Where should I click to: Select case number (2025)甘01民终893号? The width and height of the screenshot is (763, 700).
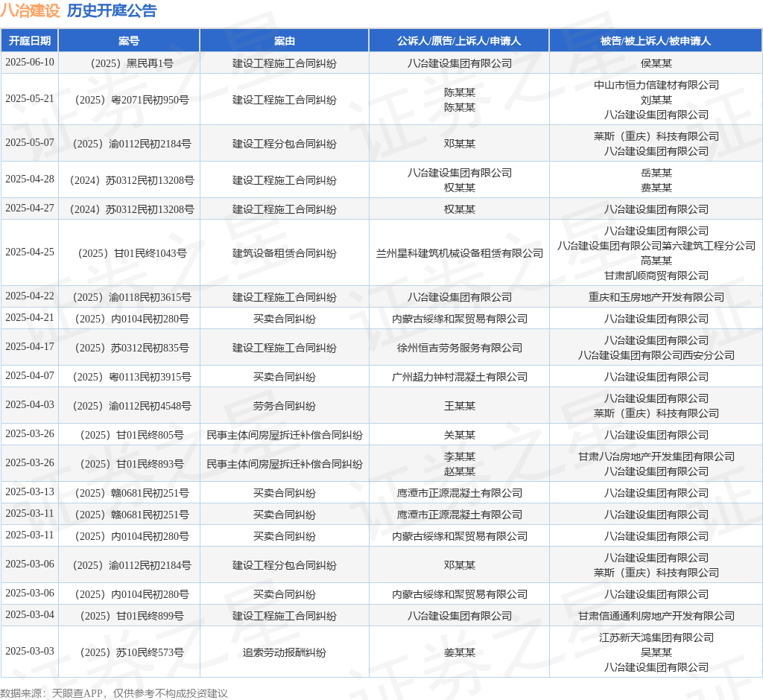[x=129, y=464]
